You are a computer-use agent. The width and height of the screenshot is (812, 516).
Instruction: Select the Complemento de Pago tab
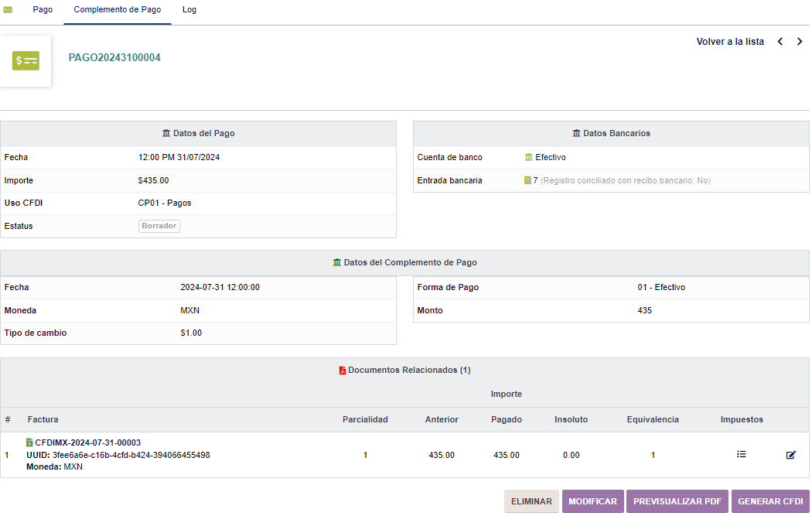(118, 10)
